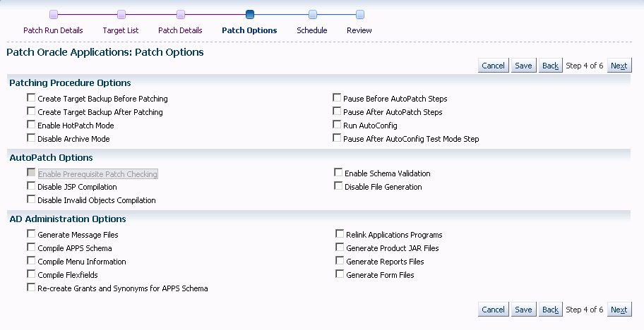Jump to the Schedule step label
The image size is (644, 330).
[311, 30]
